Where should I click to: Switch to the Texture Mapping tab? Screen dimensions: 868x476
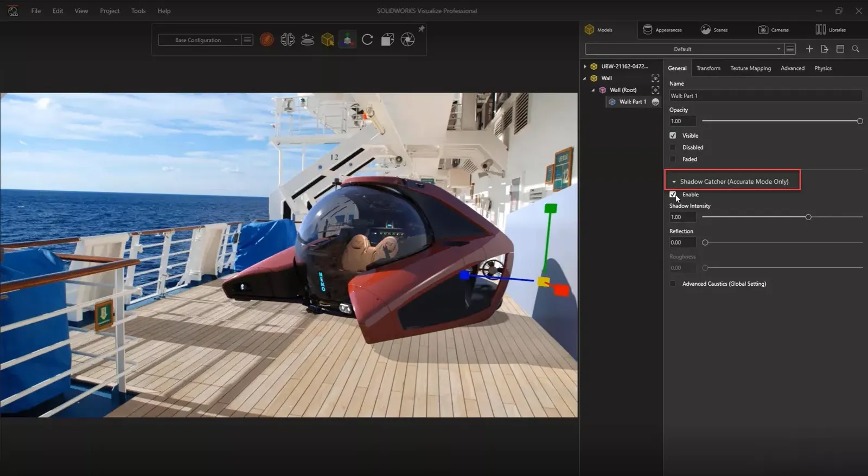750,68
